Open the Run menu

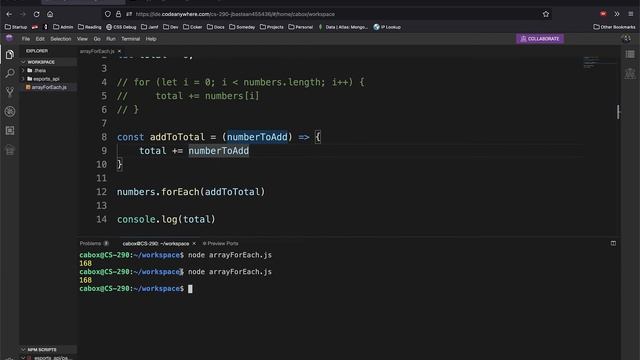point(111,39)
